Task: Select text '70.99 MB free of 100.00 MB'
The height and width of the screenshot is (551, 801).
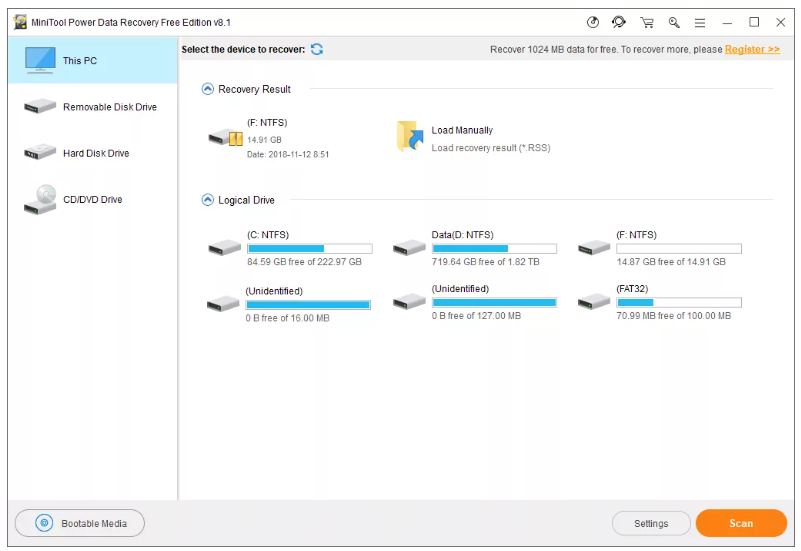Action: click(673, 316)
